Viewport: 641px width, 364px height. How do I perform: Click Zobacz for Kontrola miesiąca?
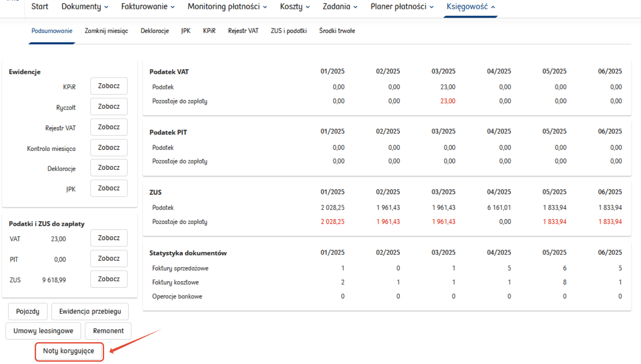[x=109, y=147]
